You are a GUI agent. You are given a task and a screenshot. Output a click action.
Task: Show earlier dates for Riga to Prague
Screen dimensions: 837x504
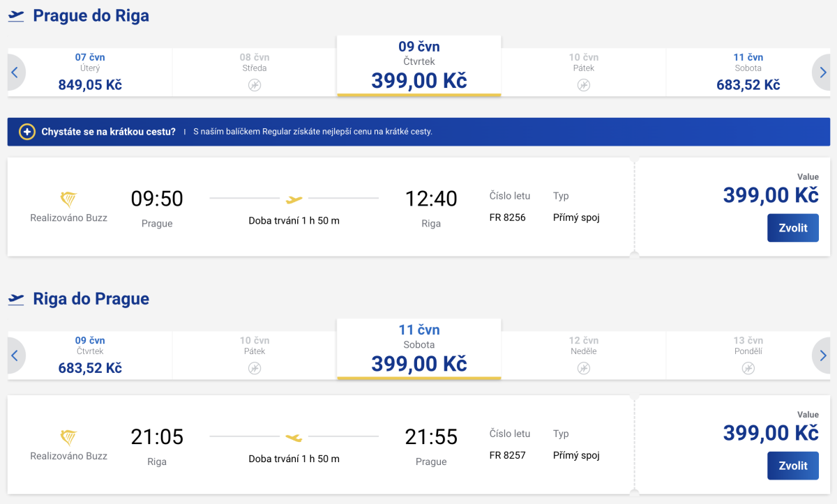(15, 356)
